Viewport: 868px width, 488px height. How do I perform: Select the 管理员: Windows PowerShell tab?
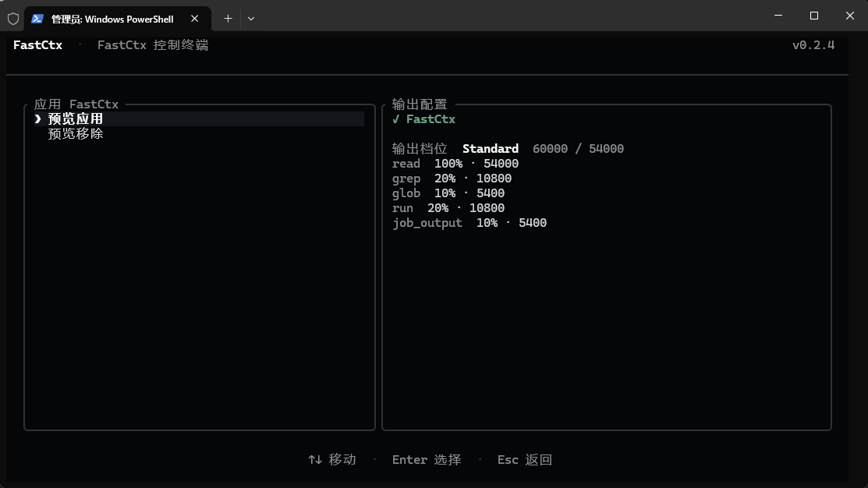click(118, 19)
